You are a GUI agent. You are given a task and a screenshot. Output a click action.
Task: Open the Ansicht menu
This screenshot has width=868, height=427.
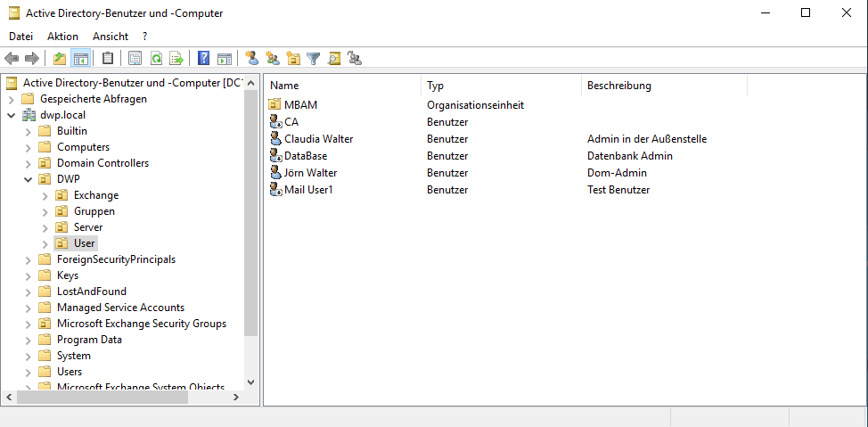111,37
